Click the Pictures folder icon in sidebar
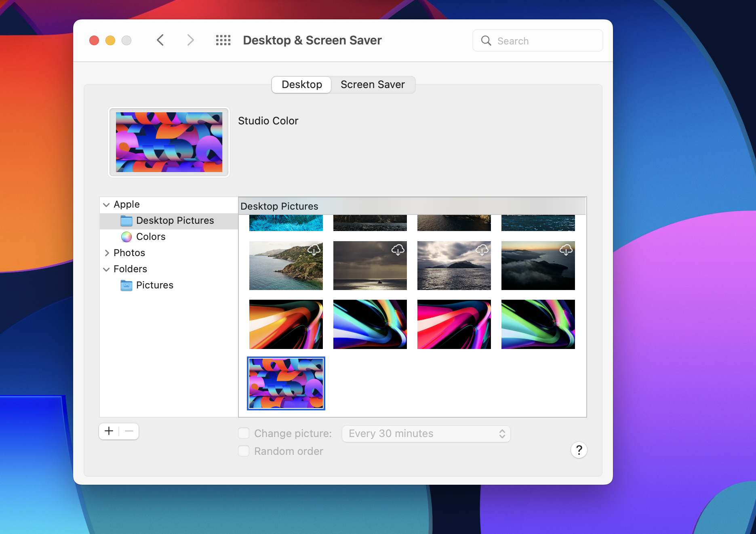756x534 pixels. coord(126,285)
